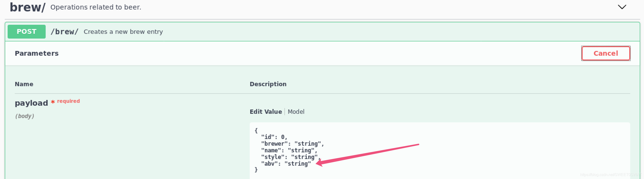Click the red 'required' marker
This screenshot has width=644, height=179.
click(68, 101)
